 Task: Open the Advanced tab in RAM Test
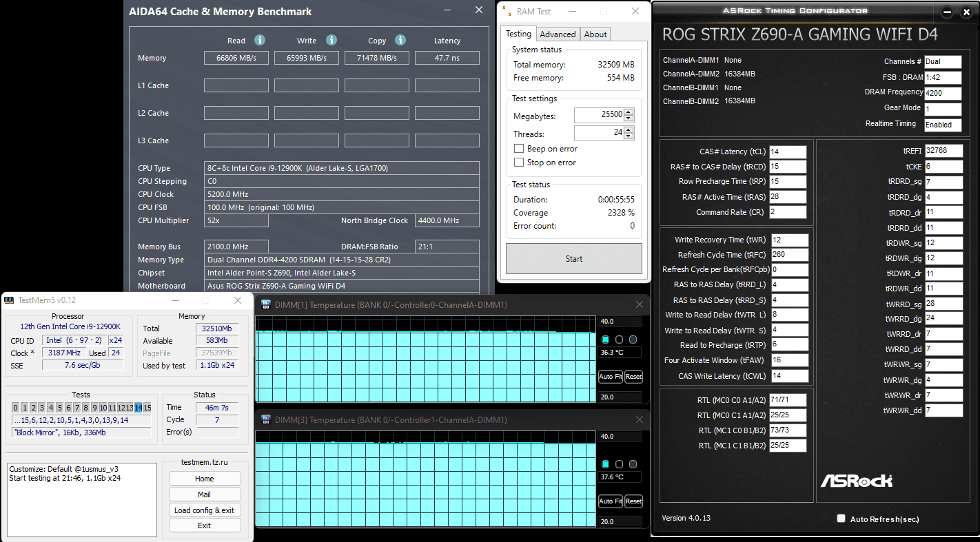click(558, 34)
